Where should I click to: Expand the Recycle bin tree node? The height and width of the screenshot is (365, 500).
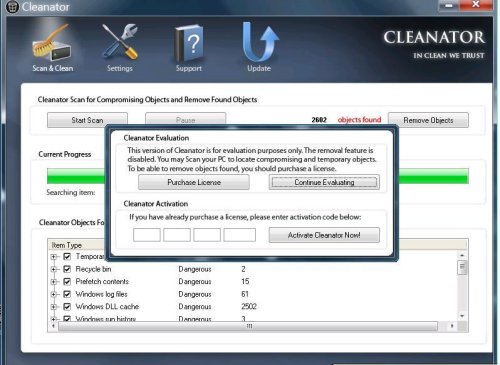pyautogui.click(x=54, y=269)
